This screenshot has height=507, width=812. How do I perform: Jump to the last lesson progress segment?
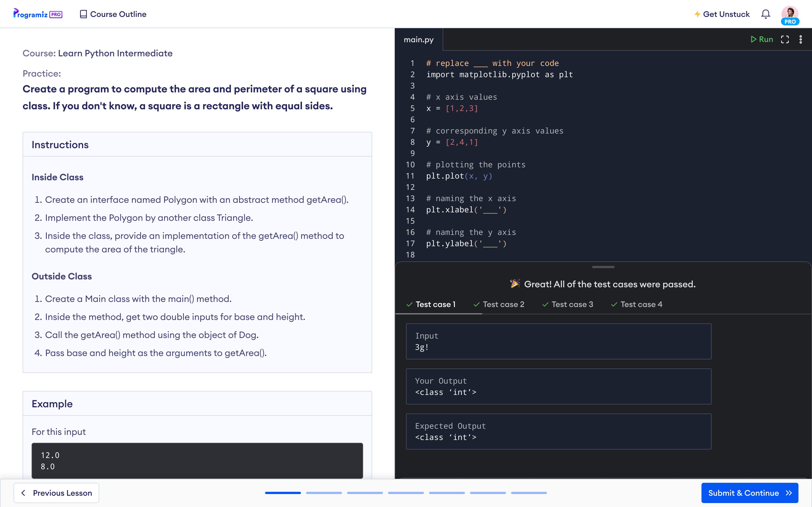pos(529,493)
